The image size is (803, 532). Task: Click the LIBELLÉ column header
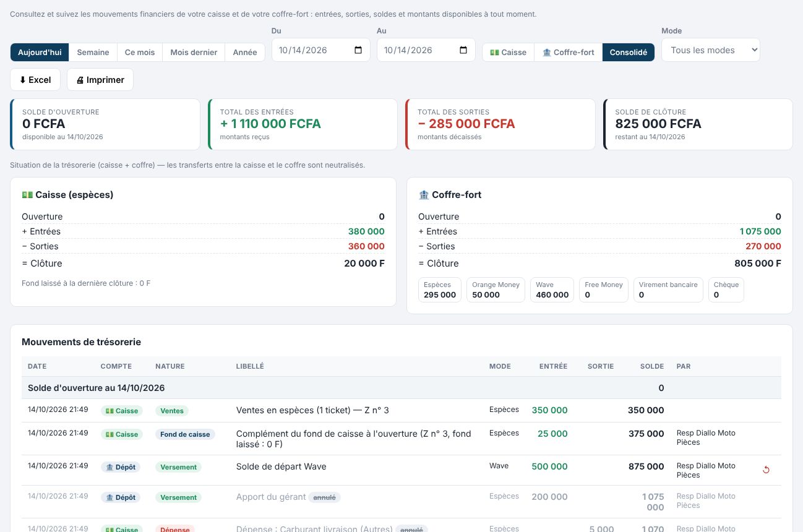pyautogui.click(x=250, y=366)
